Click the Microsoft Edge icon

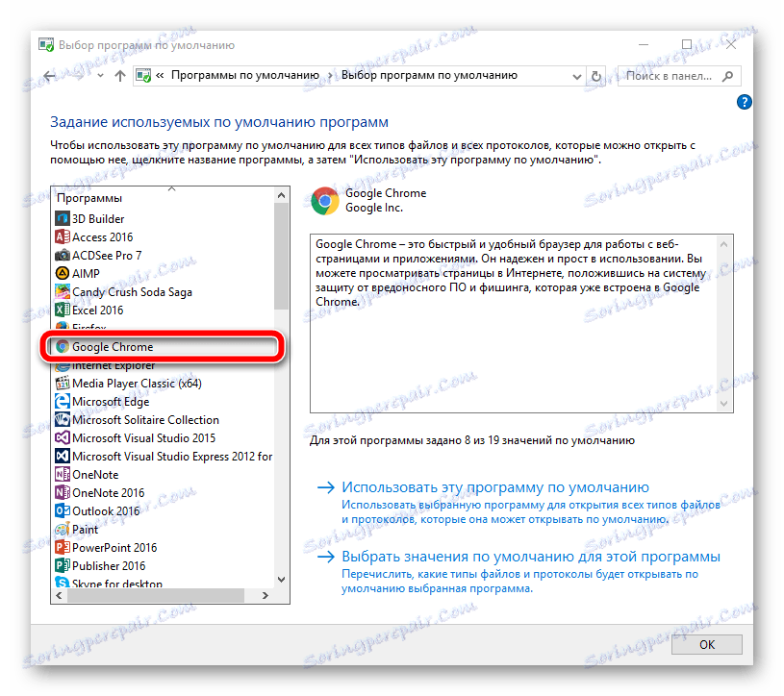click(62, 401)
